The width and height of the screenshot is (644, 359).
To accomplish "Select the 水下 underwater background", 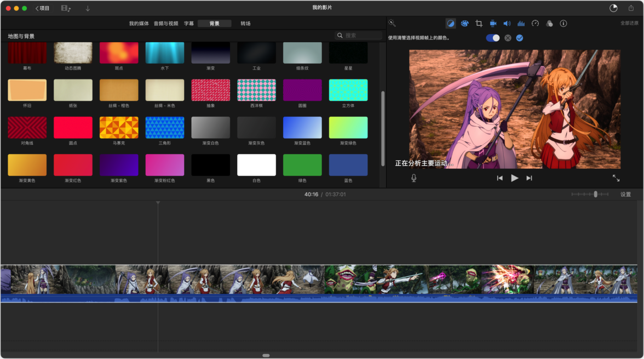I will (165, 53).
